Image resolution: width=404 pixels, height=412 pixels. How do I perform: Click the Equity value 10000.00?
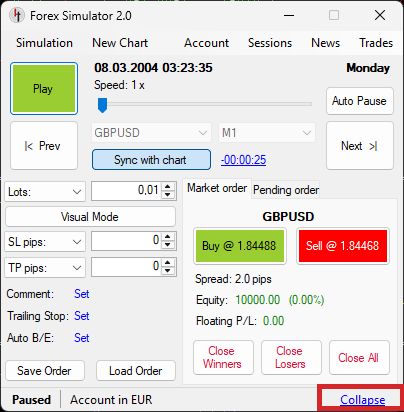258,300
